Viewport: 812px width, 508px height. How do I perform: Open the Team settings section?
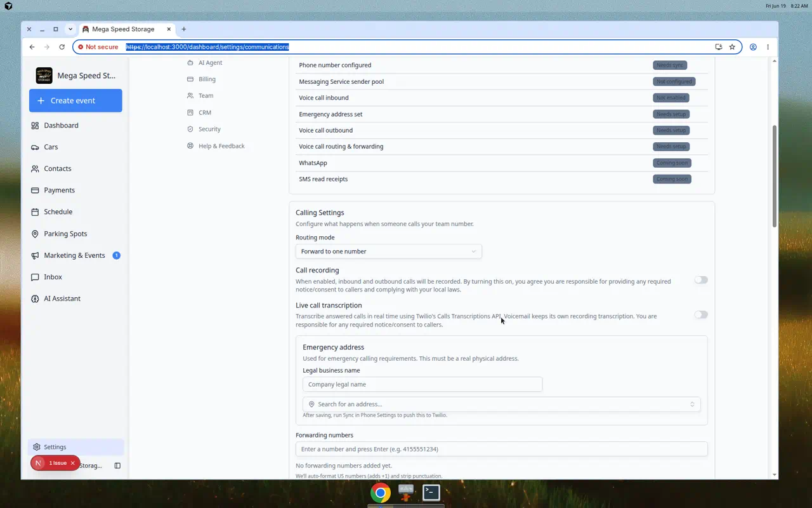point(206,96)
